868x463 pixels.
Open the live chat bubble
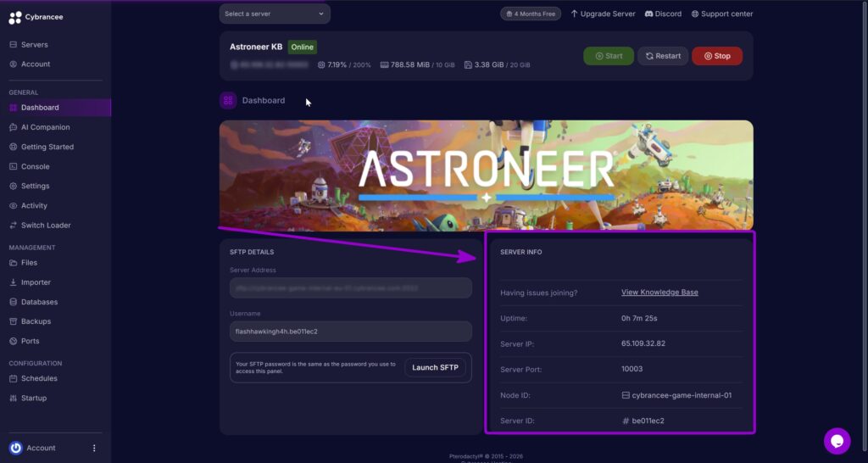(x=837, y=442)
